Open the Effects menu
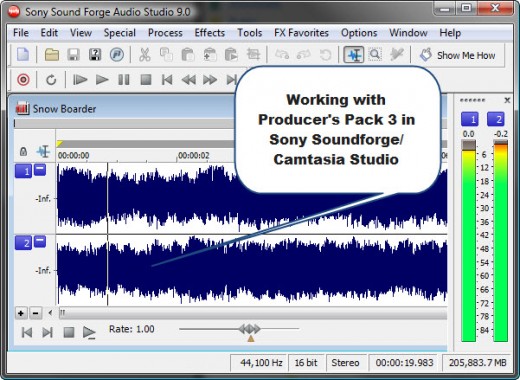 (x=210, y=33)
